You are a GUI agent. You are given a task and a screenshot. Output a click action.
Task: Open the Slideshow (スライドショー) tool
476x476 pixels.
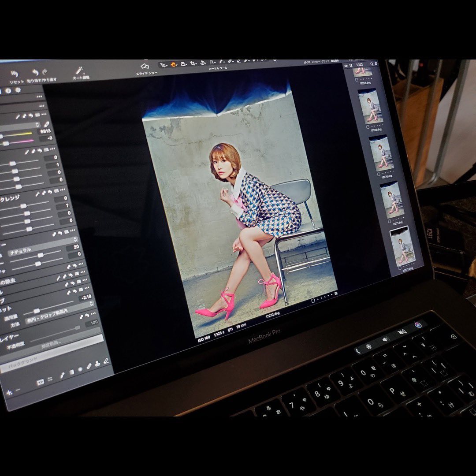145,67
